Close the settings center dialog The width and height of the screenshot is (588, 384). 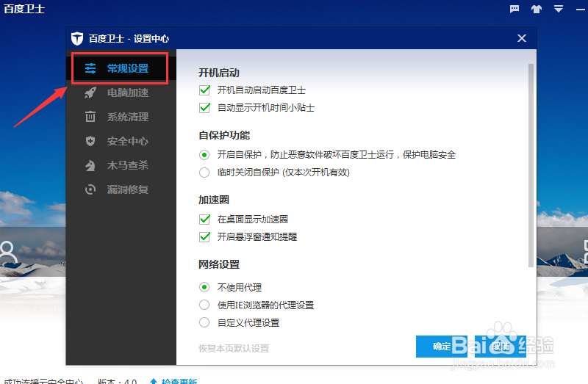pos(522,38)
